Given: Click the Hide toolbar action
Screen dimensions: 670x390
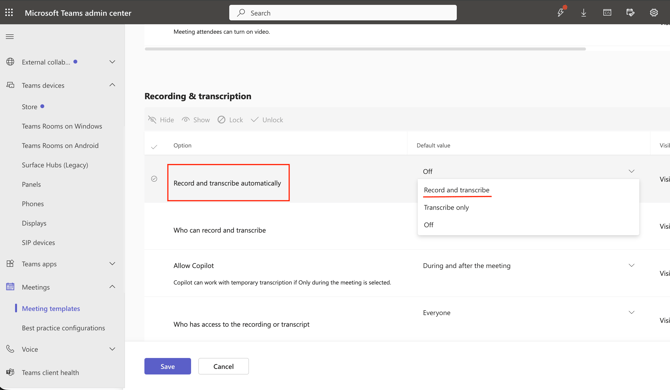Looking at the screenshot, I should [x=161, y=120].
